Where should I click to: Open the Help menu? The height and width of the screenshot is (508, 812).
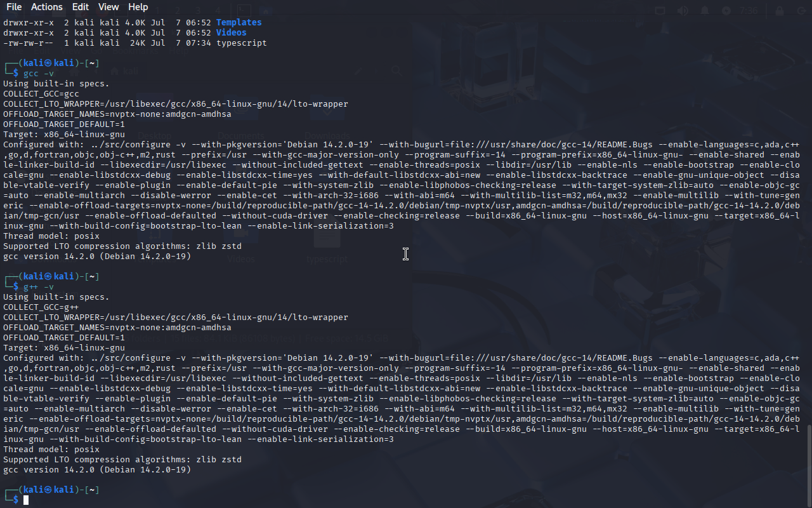(138, 7)
